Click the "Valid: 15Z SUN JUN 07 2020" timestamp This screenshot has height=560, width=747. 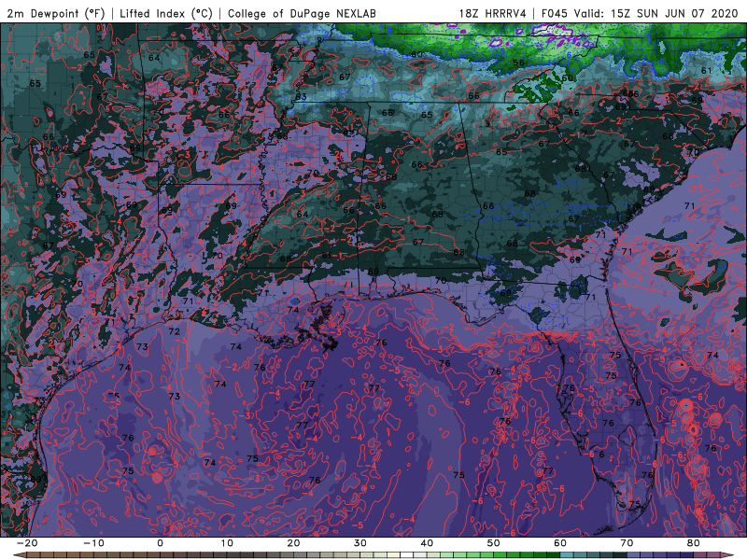(655, 13)
